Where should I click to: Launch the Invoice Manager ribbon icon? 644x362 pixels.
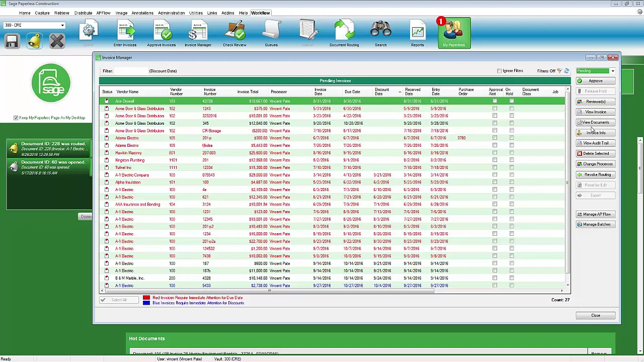tap(198, 34)
